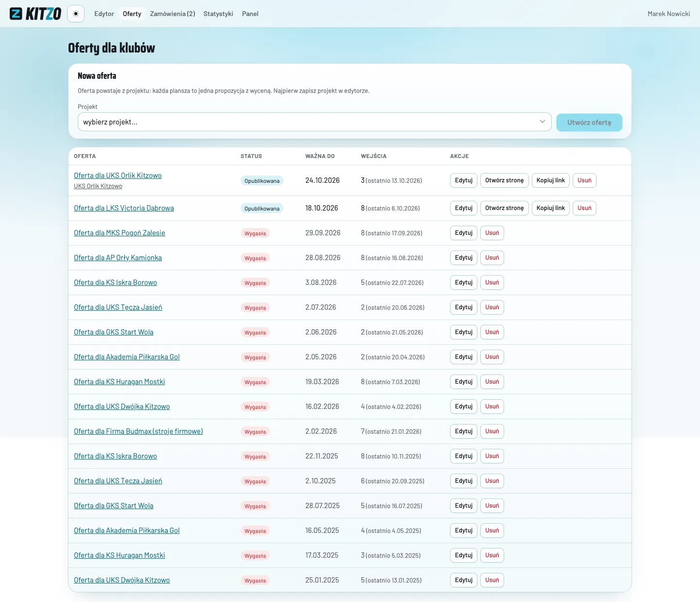The height and width of the screenshot is (602, 700).
Task: Open Oferta dla LKS Victoria Dąbrowa
Action: [123, 208]
